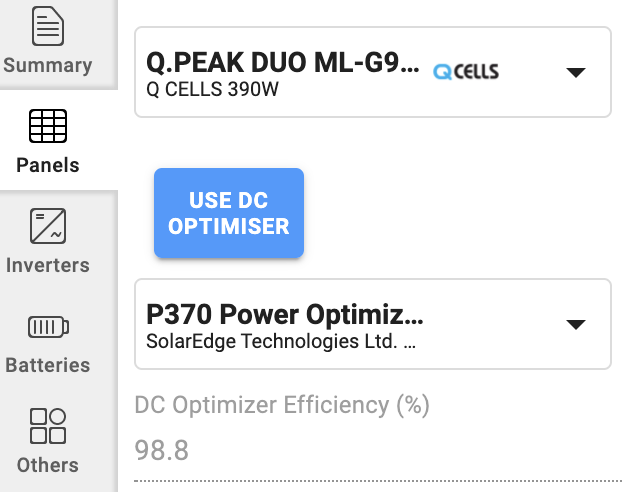The height and width of the screenshot is (492, 632).
Task: Open the Summary document icon
Action: click(48, 26)
